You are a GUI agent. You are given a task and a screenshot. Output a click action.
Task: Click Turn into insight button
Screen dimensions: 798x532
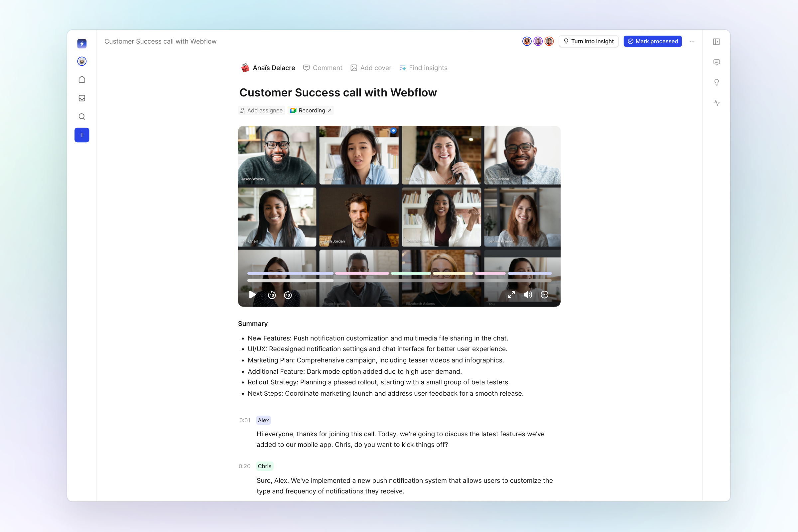point(588,41)
